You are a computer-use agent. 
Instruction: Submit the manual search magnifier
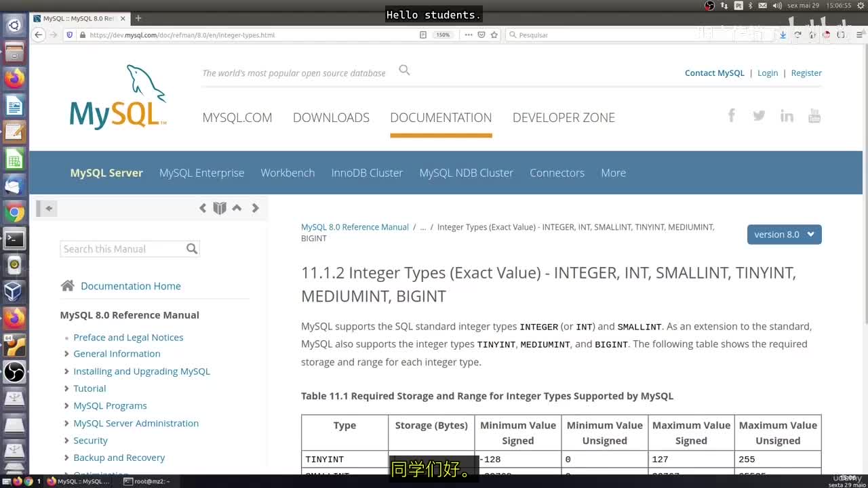192,249
